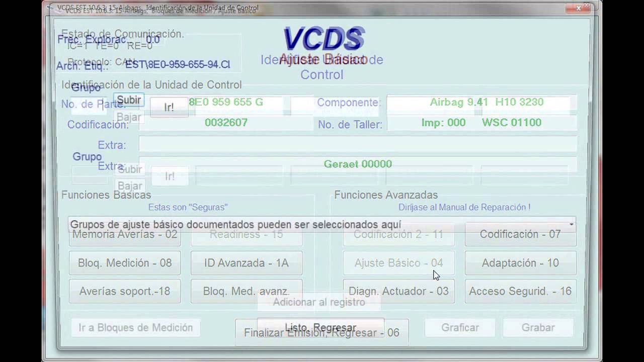Click the Codificación 2 - 11 button
644x362 pixels.
tap(398, 234)
